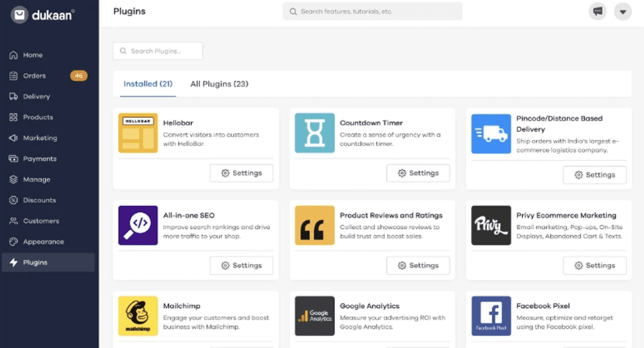Image resolution: width=644 pixels, height=348 pixels.
Task: Click the Product Reviews quote-mark thumbnail
Action: click(315, 225)
